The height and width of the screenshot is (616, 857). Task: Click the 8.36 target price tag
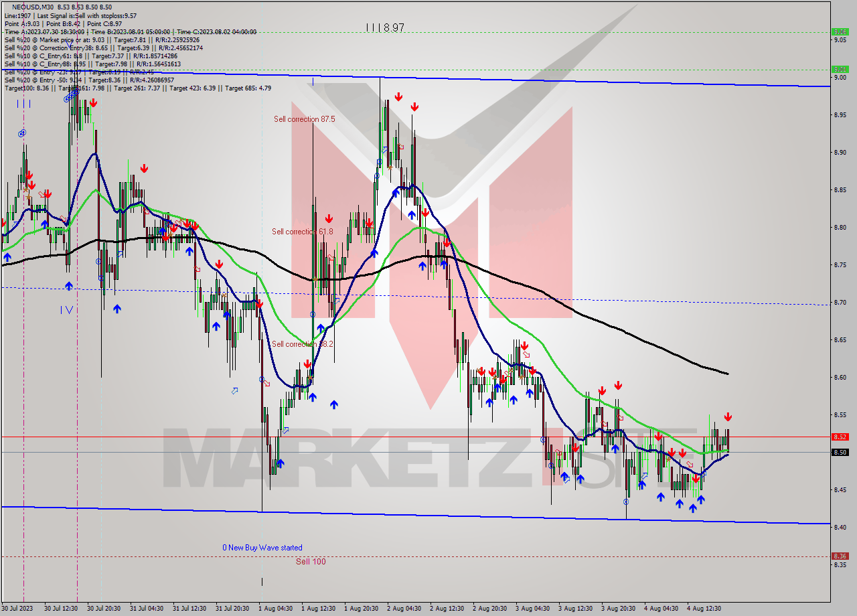[x=840, y=556]
